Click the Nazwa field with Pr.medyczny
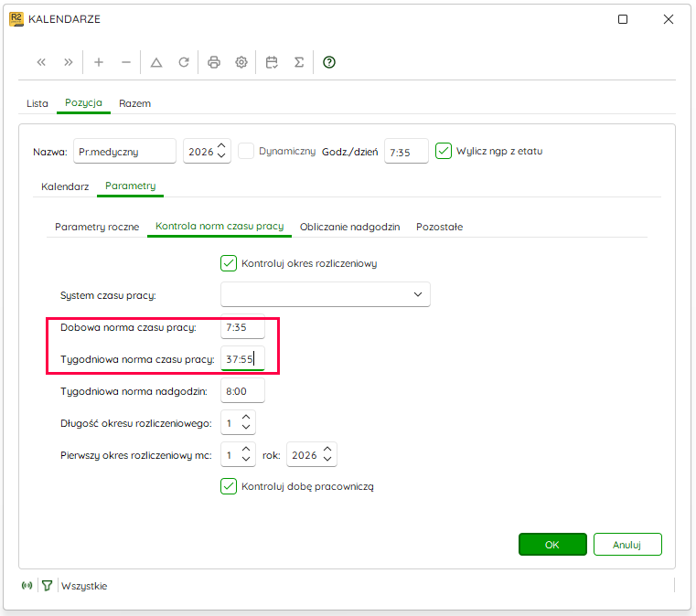This screenshot has height=616, width=696. [x=124, y=151]
